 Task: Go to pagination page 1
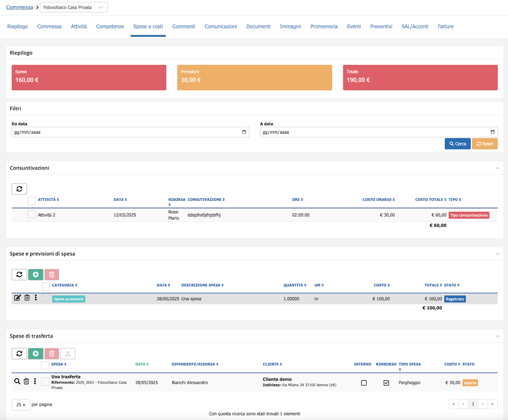[473, 404]
